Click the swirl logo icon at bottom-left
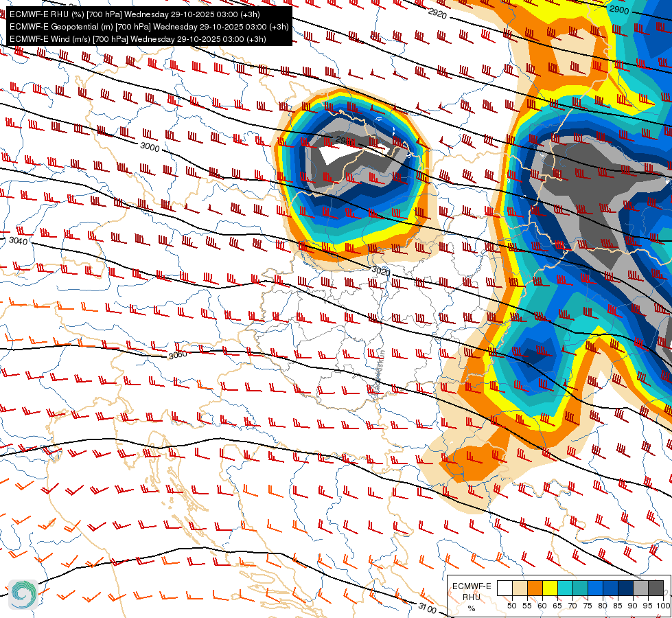Screen dimensions: 672x618 (23, 595)
